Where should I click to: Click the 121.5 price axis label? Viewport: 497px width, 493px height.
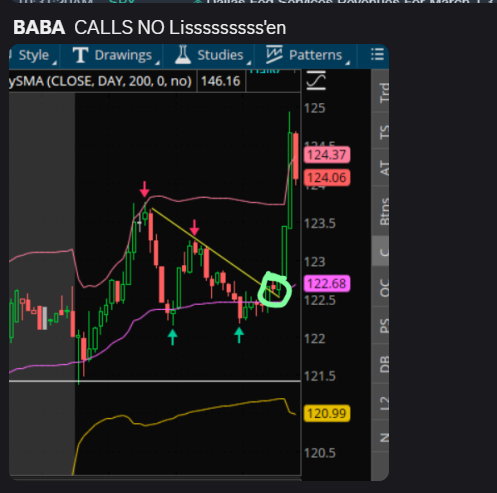[320, 376]
